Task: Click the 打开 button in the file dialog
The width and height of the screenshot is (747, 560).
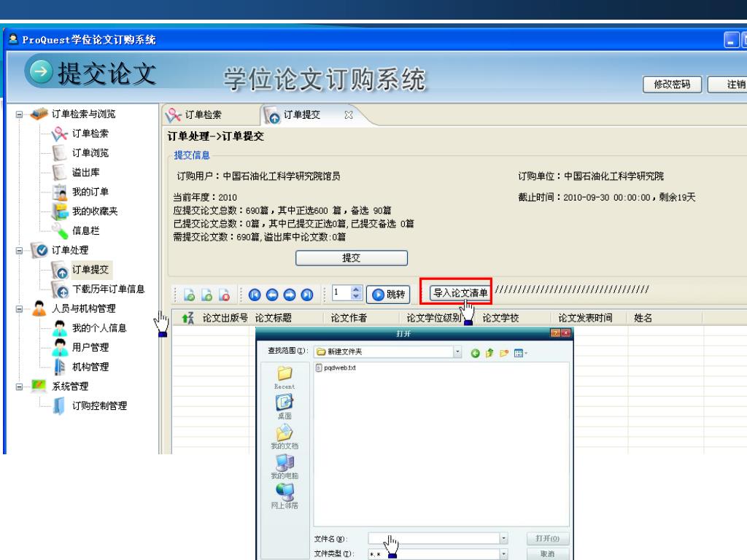Action: pos(547,539)
